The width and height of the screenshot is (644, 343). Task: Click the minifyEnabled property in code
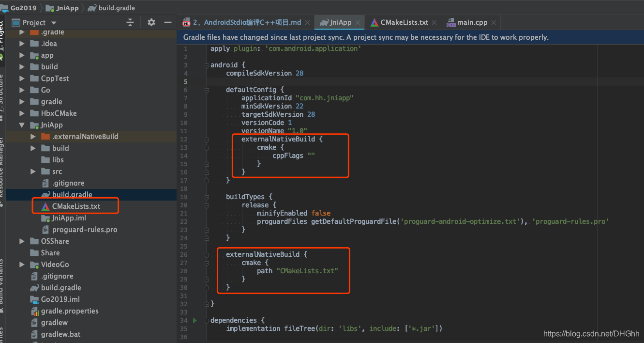[282, 213]
